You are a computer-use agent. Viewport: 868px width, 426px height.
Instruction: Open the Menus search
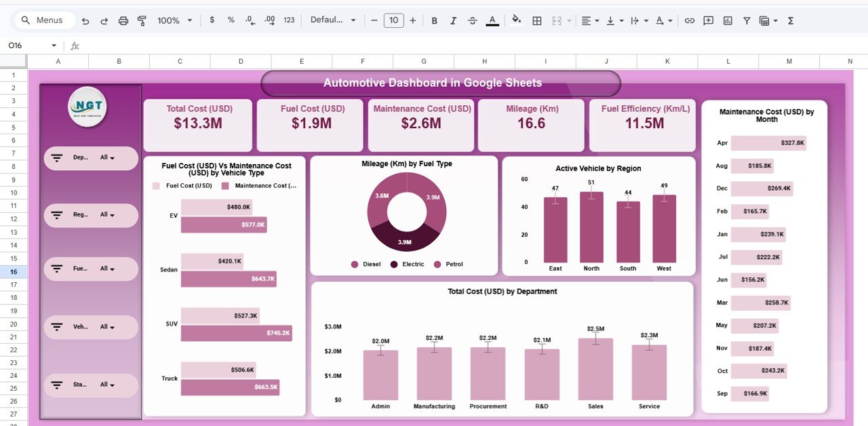pos(43,20)
